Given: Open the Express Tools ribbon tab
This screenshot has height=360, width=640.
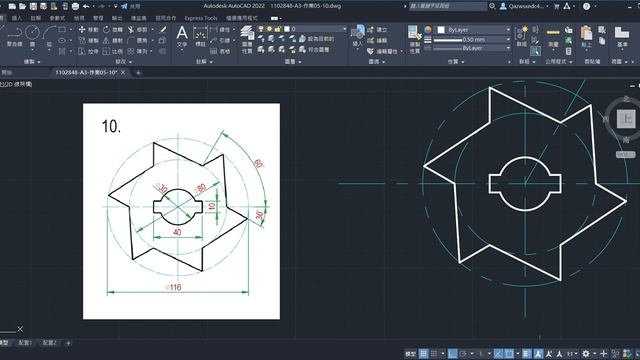Looking at the screenshot, I should tap(201, 18).
